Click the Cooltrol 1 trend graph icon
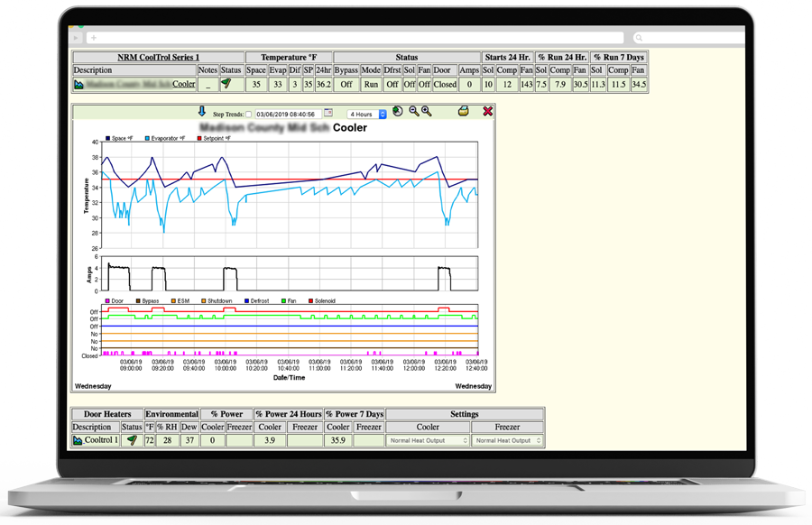The image size is (812, 525). [78, 440]
